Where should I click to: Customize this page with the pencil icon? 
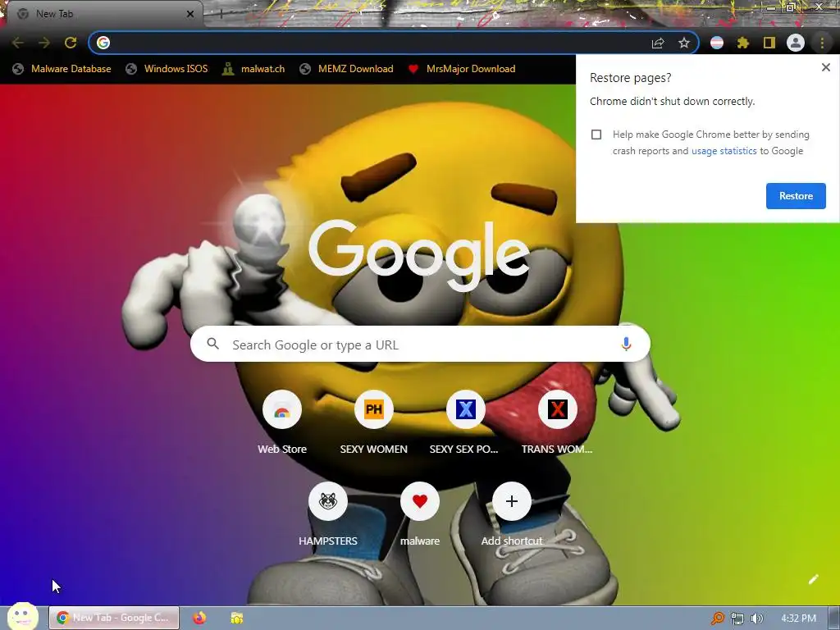point(813,579)
